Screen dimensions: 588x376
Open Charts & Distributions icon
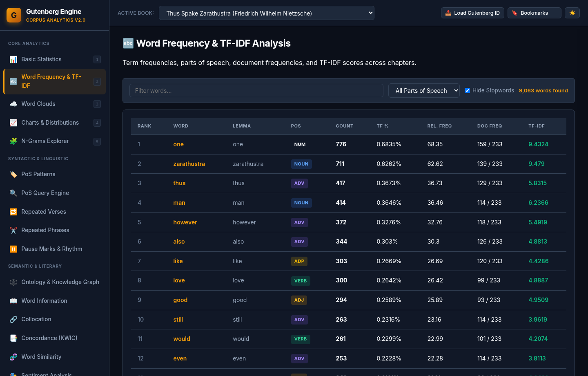pyautogui.click(x=13, y=123)
